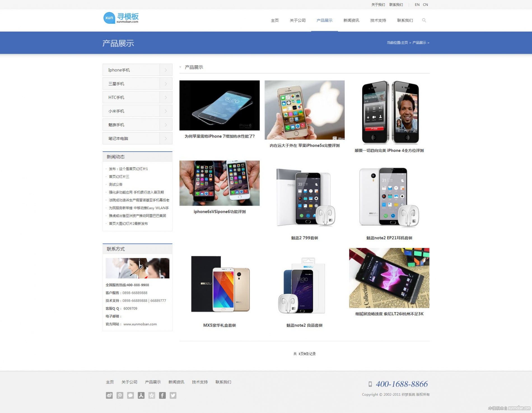Open the Sina Weibo icon in footer

(x=109, y=395)
